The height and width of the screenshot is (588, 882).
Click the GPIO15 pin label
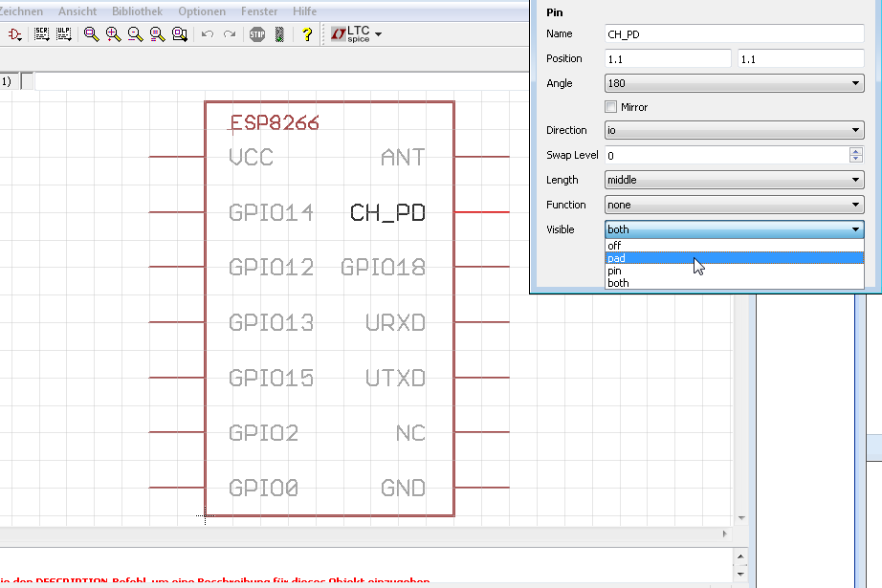click(271, 378)
